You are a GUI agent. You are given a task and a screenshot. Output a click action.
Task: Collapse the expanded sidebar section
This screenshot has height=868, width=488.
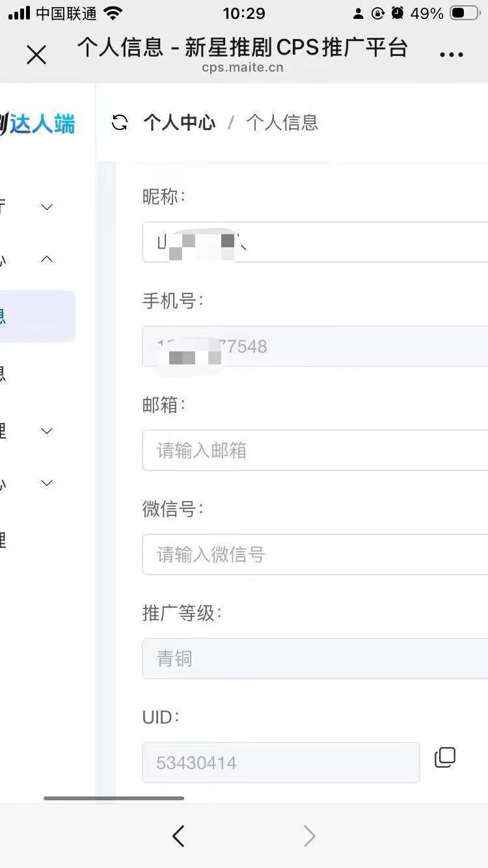46,258
